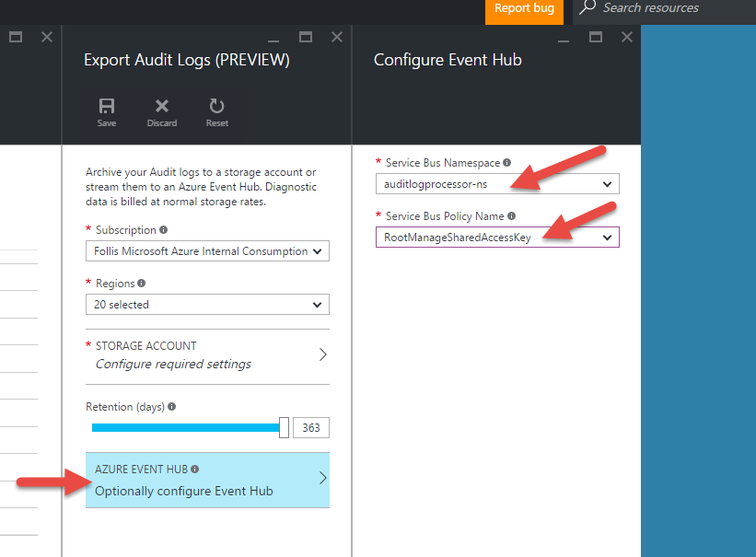
Task: Click the Archive your Audit logs description
Action: click(201, 187)
